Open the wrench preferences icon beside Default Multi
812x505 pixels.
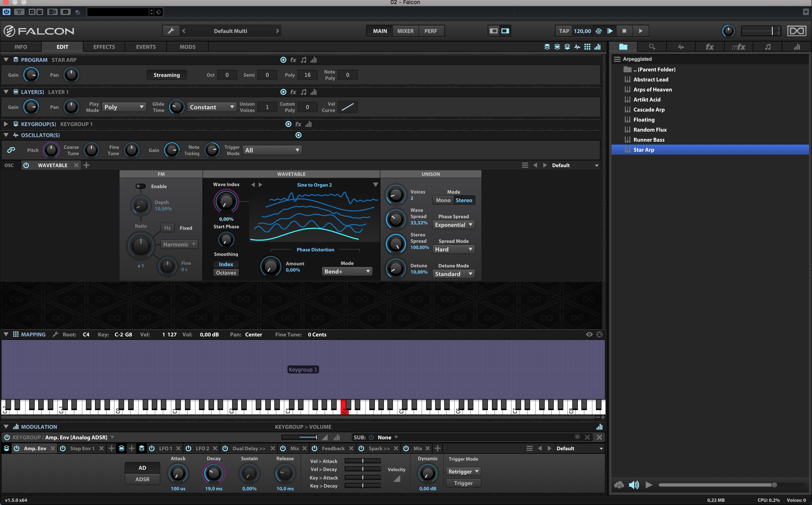171,31
